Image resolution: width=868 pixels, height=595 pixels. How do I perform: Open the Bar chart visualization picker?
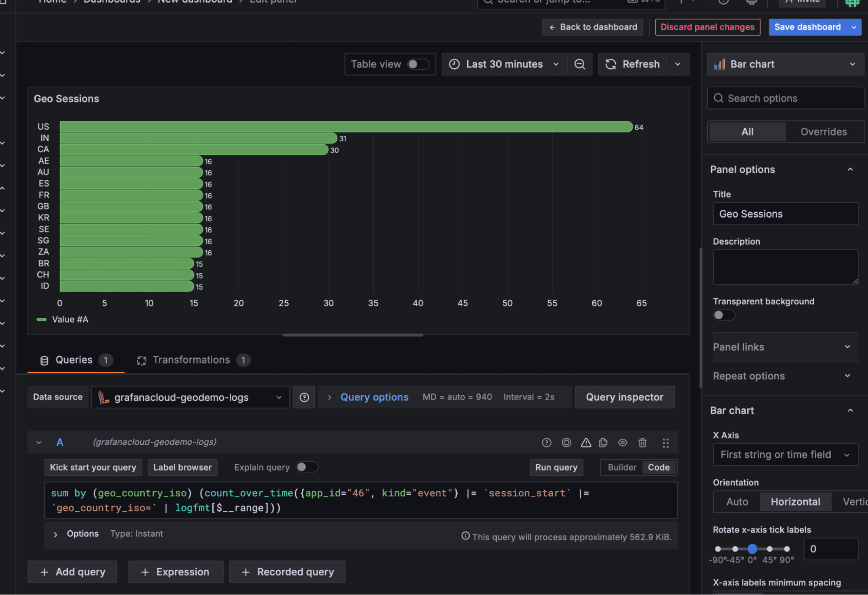(785, 64)
